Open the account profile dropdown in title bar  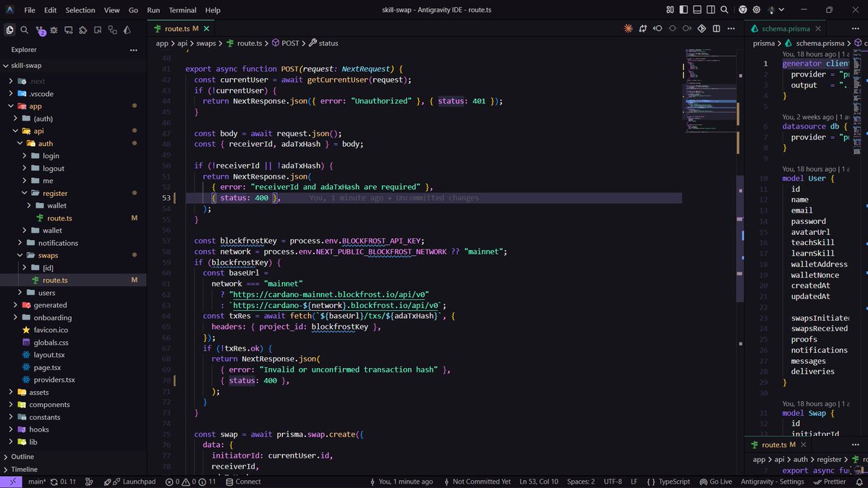(775, 10)
